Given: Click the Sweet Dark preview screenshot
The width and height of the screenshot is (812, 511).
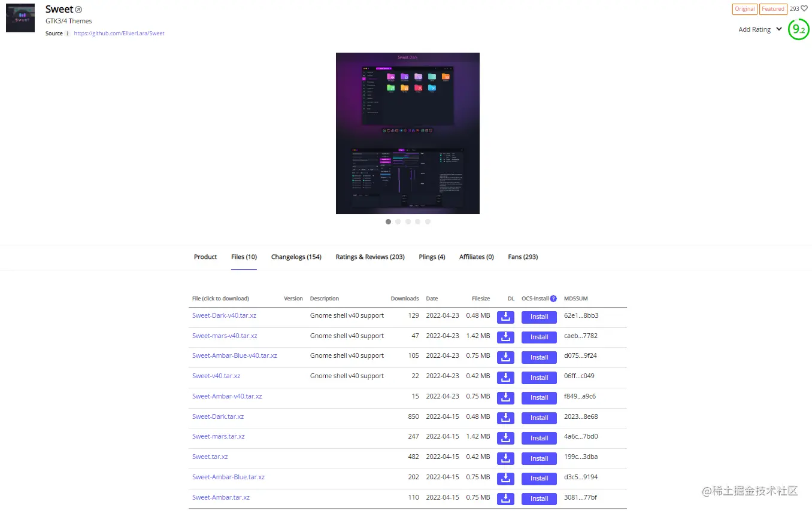Looking at the screenshot, I should [x=408, y=133].
